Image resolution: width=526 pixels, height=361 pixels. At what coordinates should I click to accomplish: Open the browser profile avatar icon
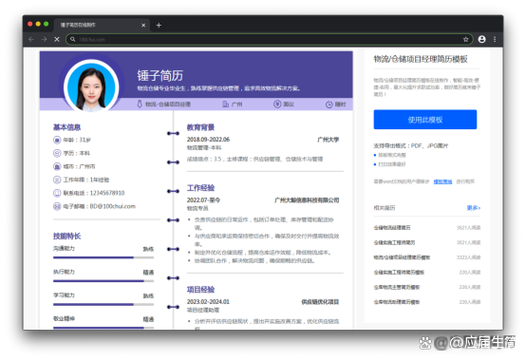pyautogui.click(x=482, y=39)
